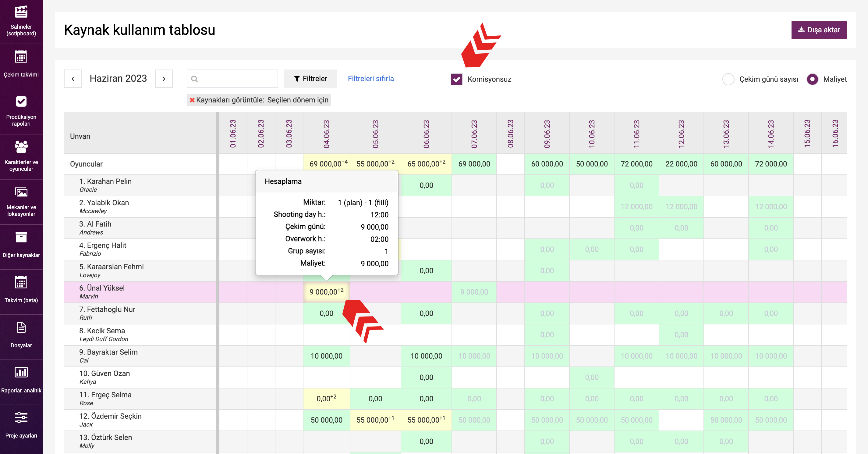Click the Kaynak kullanım tablosu page title
The height and width of the screenshot is (454, 868).
coord(140,30)
